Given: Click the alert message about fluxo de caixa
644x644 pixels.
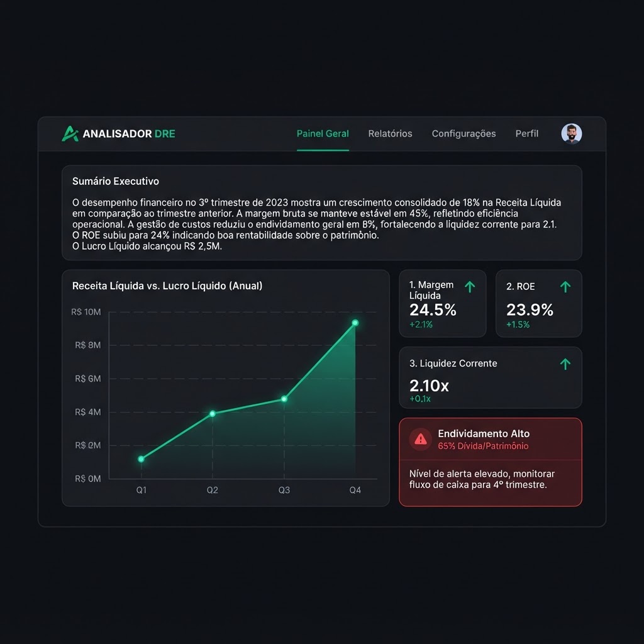Looking at the screenshot, I should click(482, 479).
